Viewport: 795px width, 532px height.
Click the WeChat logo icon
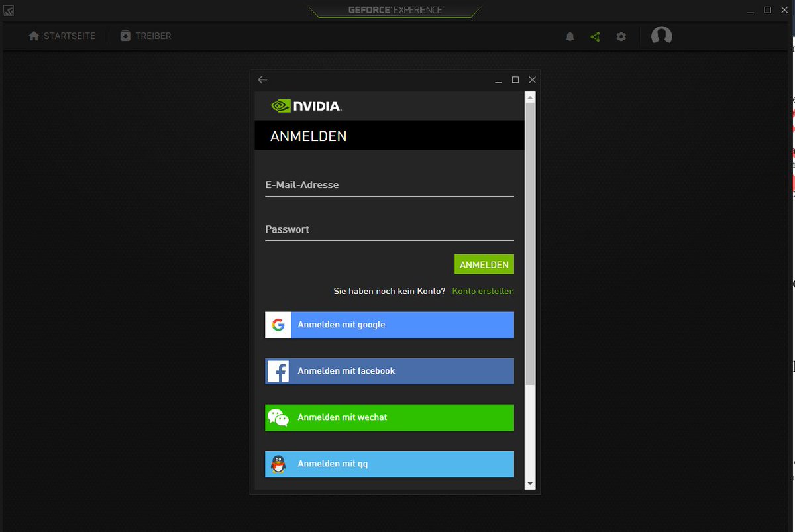click(x=278, y=417)
